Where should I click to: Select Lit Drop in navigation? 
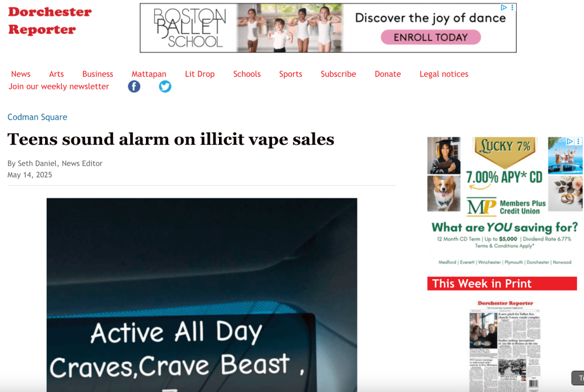coord(200,74)
